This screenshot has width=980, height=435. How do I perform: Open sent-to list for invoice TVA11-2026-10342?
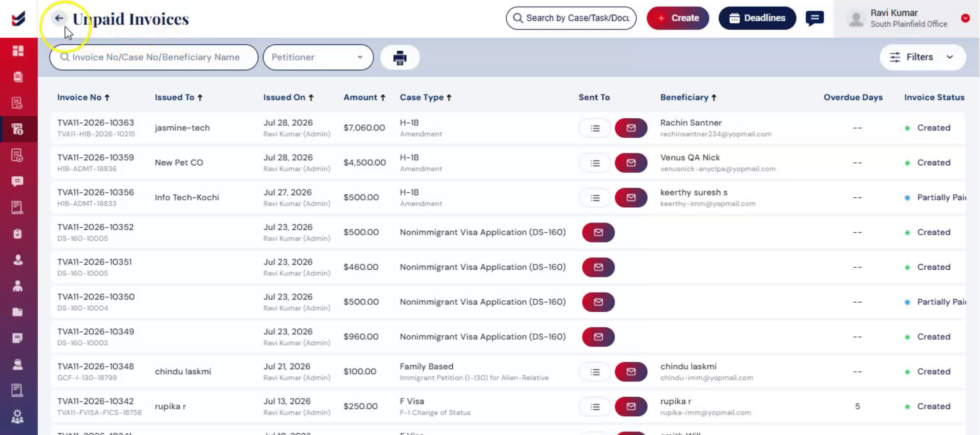(595, 406)
